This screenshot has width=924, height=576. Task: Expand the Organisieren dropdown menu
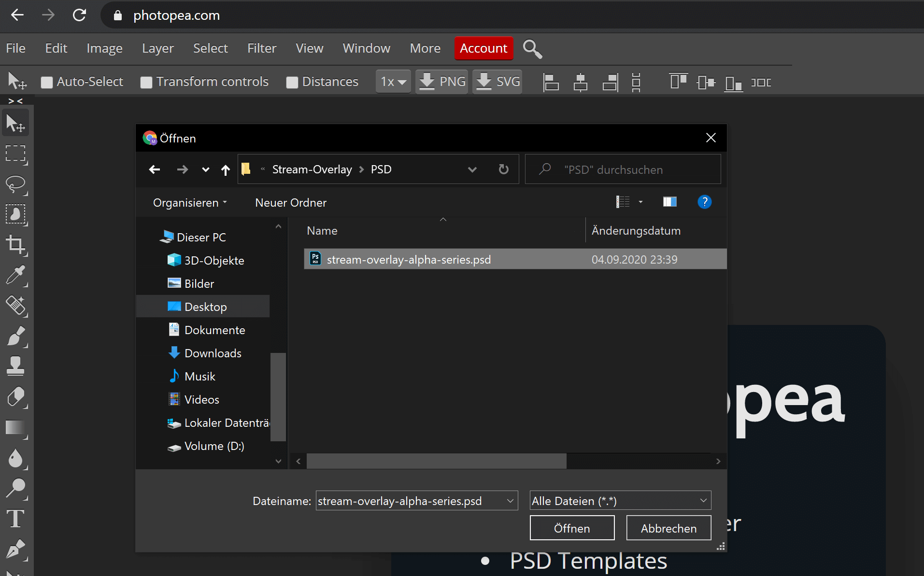pyautogui.click(x=190, y=203)
